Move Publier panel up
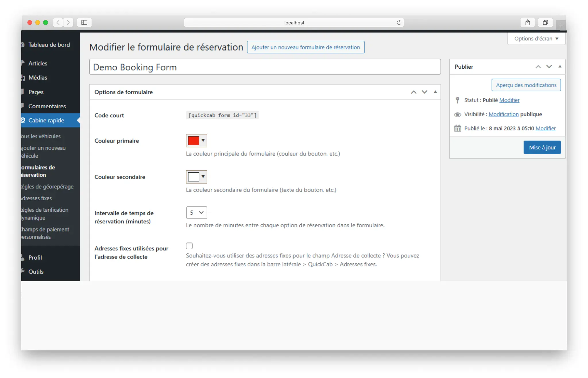The image size is (588, 378). pos(538,67)
